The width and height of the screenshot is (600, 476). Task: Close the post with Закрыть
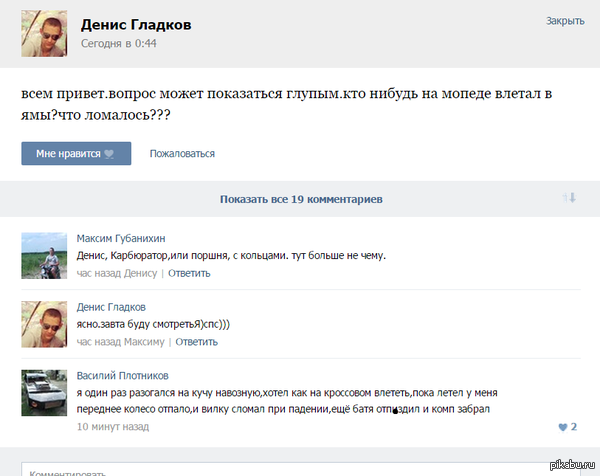564,20
